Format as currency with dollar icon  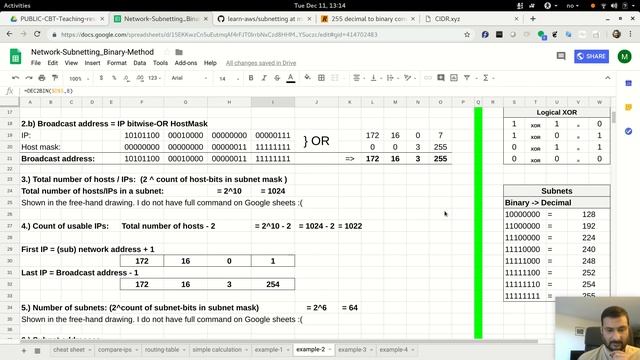101,78
